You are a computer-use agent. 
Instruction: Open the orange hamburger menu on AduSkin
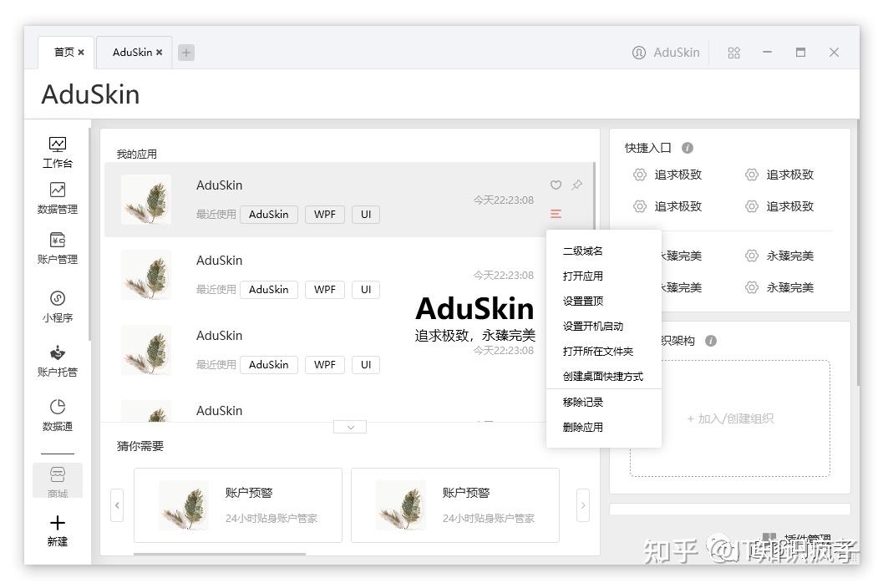click(x=556, y=214)
